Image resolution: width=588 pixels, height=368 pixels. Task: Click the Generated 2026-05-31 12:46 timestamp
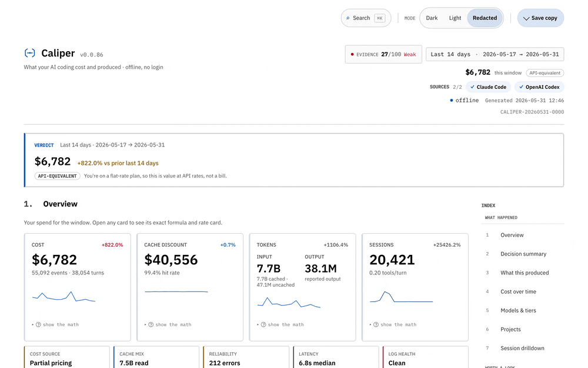(x=524, y=100)
